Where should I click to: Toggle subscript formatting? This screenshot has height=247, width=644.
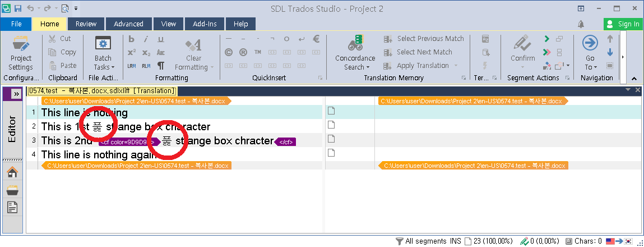pos(146,53)
